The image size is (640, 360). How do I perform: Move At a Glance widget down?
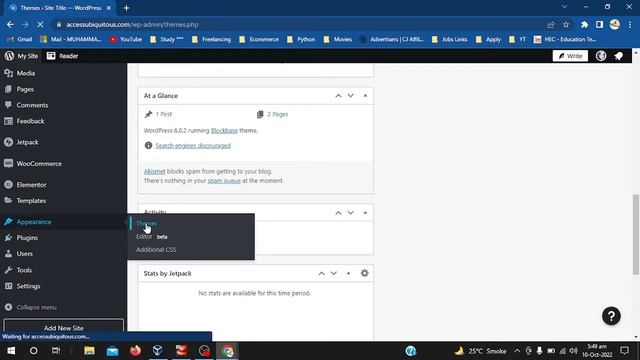point(351,96)
